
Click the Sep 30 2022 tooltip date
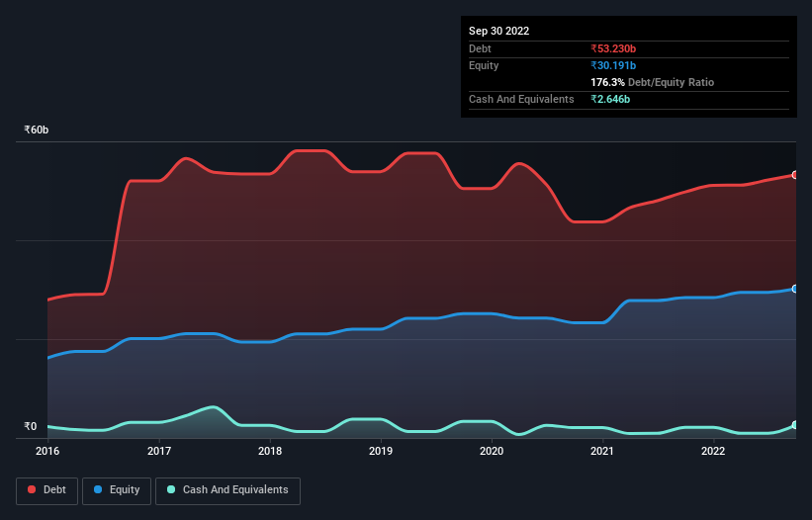tap(498, 31)
